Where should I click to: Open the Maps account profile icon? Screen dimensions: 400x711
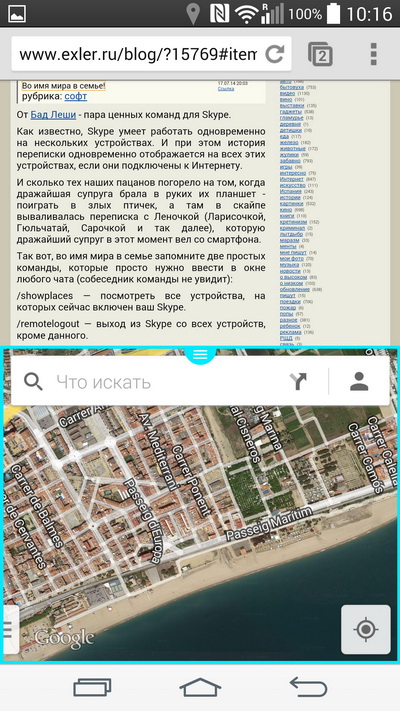click(359, 381)
